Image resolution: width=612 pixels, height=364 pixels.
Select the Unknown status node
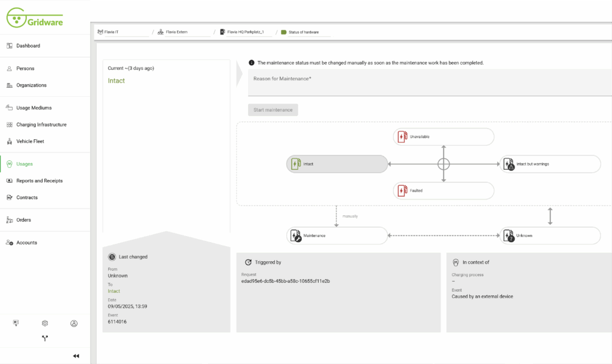click(x=550, y=235)
